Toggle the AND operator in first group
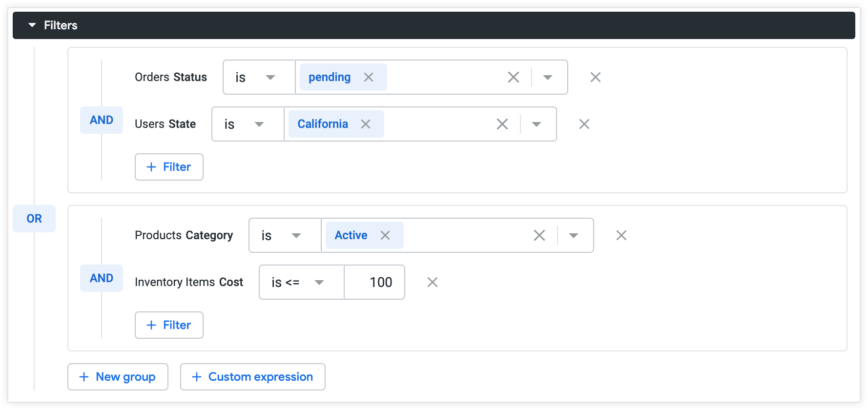 tap(102, 120)
